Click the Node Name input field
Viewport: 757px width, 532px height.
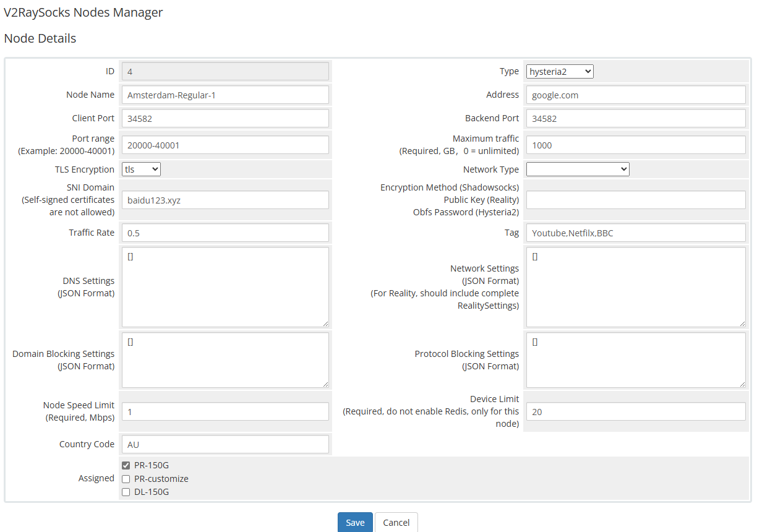[225, 95]
